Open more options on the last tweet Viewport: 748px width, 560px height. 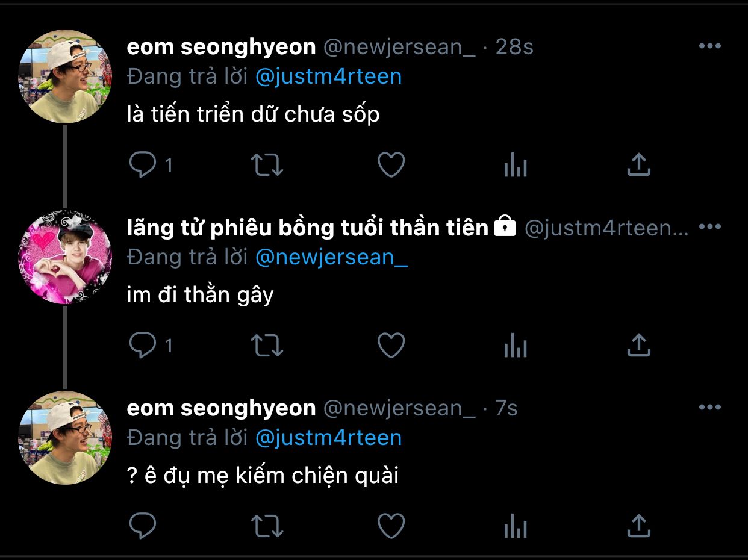pos(709,408)
